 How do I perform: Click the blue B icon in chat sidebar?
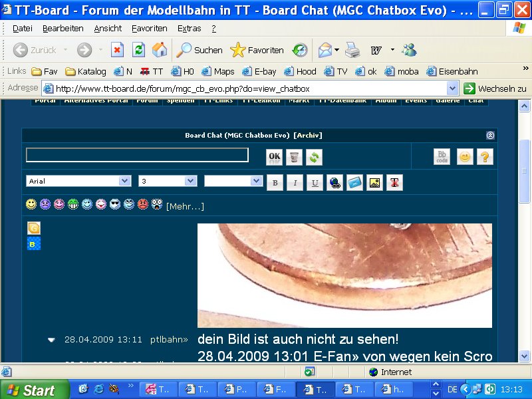point(34,243)
